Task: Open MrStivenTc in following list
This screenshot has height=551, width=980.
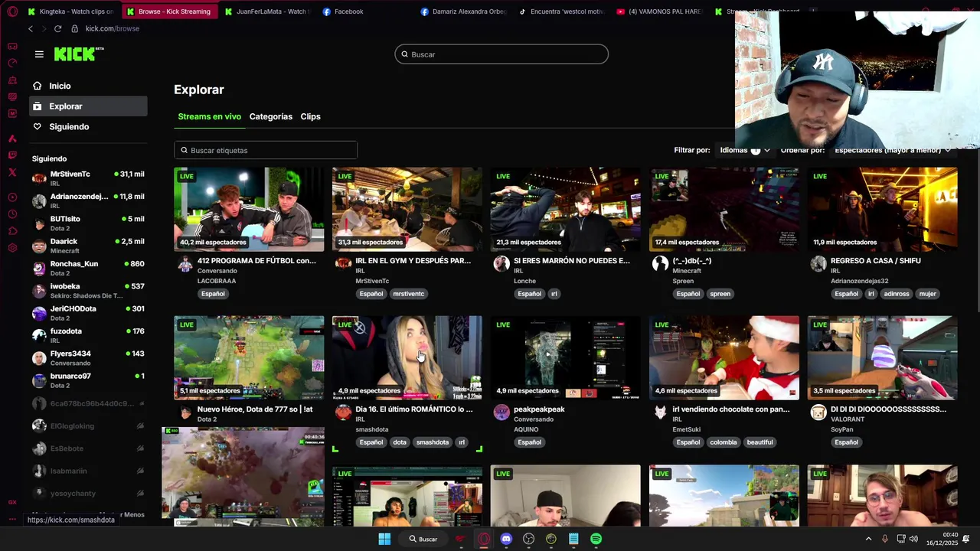Action: coord(88,178)
